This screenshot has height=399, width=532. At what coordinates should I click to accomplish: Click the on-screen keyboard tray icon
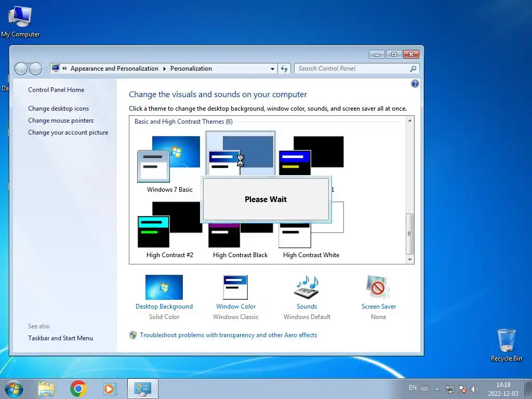[424, 389]
